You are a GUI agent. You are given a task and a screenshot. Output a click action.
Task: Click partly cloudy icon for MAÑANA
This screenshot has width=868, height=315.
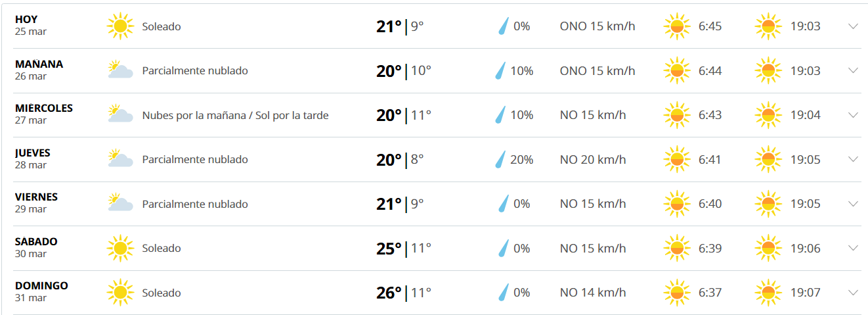coord(120,70)
